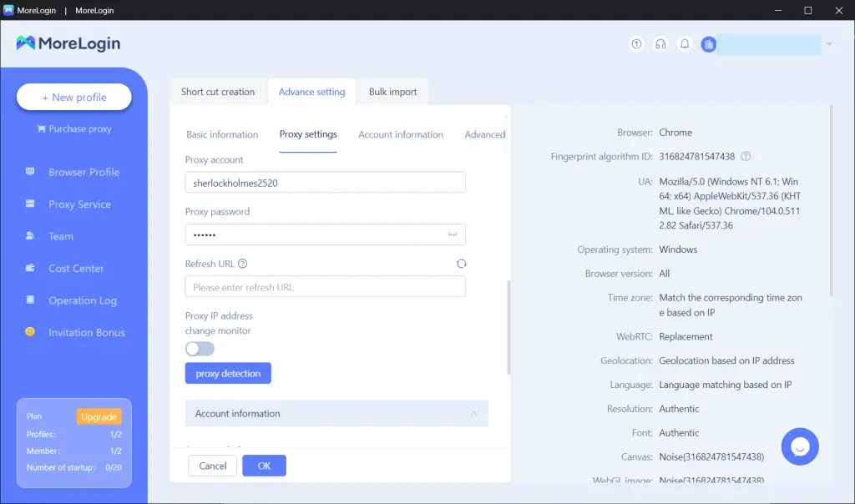Image resolution: width=855 pixels, height=504 pixels.
Task: Switch to Bulk import tab
Action: coord(392,92)
